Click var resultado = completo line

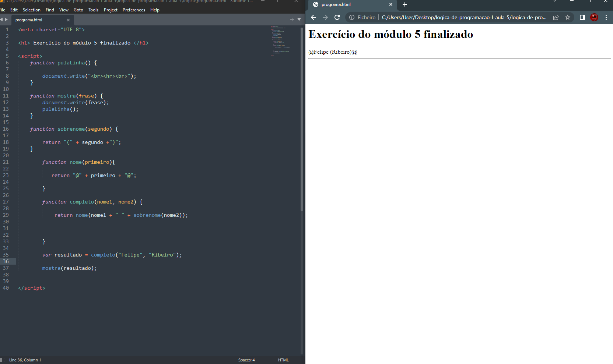pyautogui.click(x=112, y=255)
